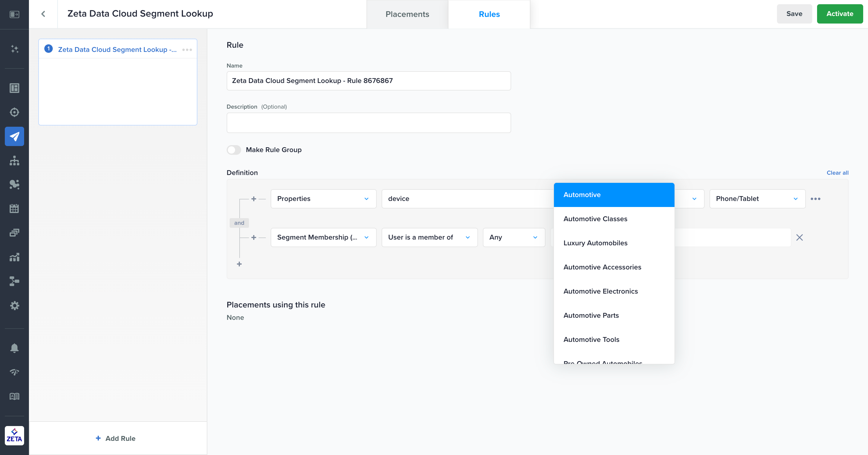
Task: Expand the 'User is a member of' dropdown
Action: click(429, 237)
